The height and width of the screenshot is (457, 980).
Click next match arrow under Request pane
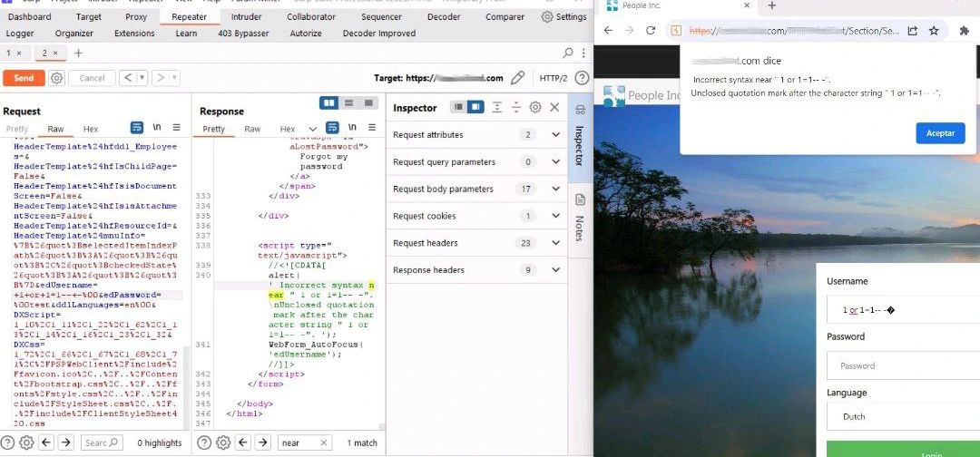[65, 442]
